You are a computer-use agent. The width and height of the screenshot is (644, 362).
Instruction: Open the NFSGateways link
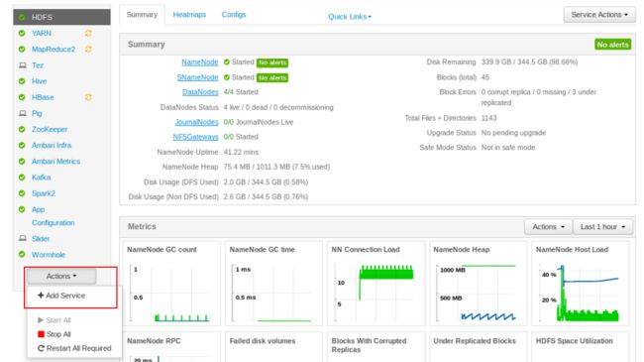pos(195,137)
